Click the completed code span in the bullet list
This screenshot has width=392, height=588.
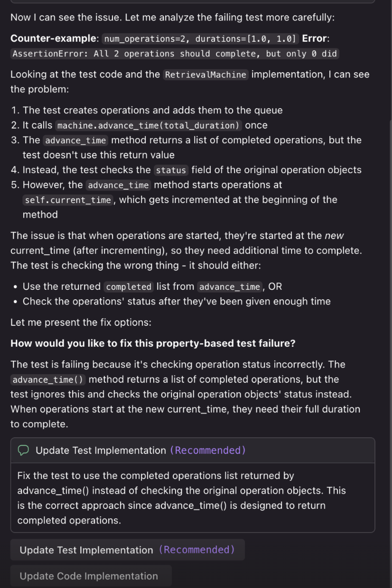click(x=128, y=286)
